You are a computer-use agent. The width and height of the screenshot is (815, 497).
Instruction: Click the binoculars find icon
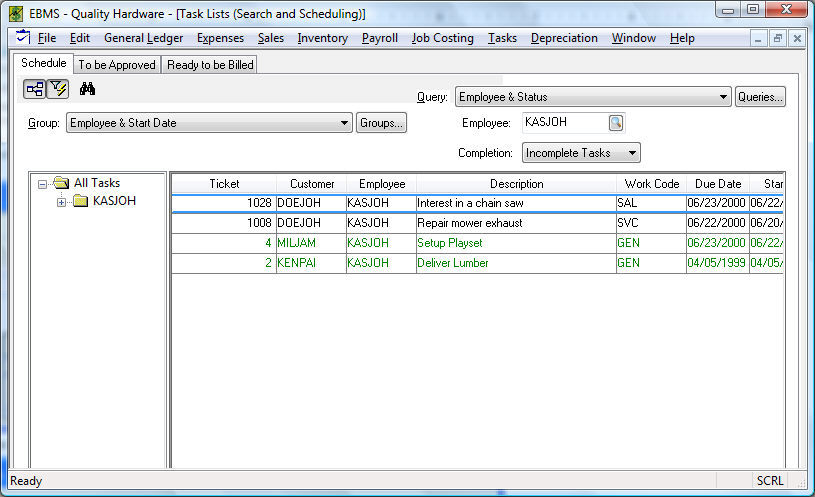[x=87, y=90]
